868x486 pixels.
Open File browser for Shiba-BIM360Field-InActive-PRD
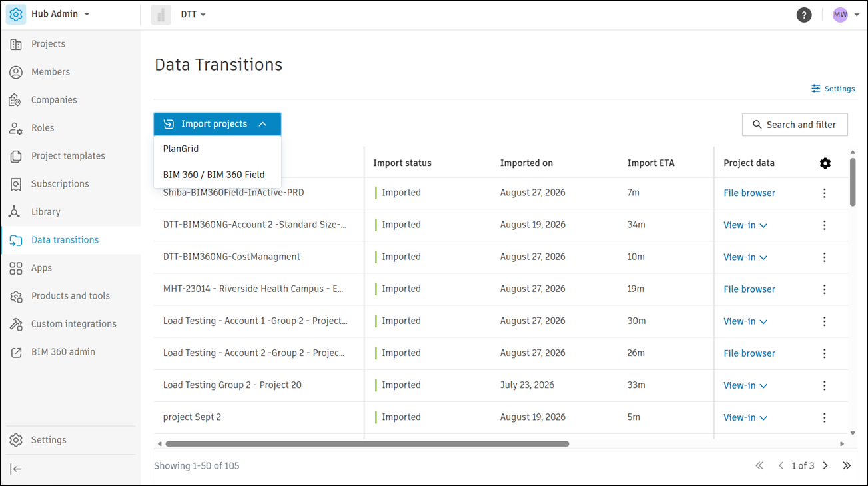click(x=749, y=193)
